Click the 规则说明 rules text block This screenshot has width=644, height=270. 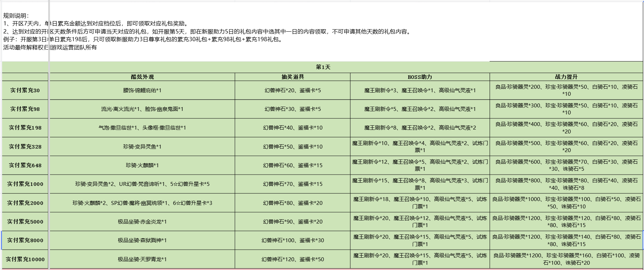pos(208,32)
